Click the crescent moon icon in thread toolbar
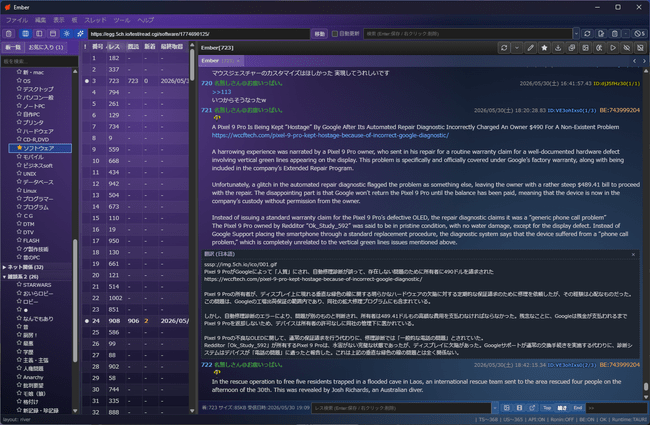 (599, 48)
